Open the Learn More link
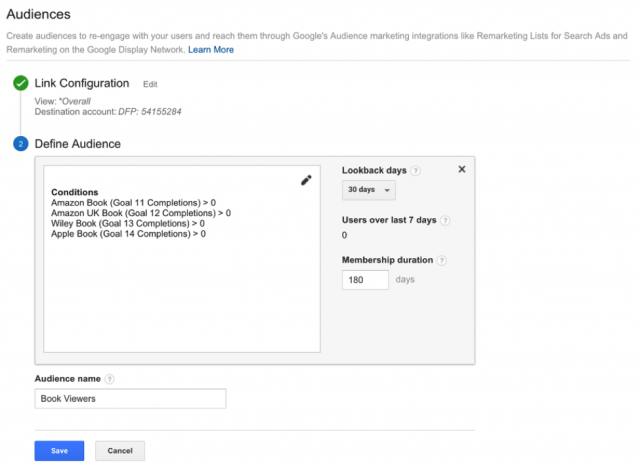This screenshot has width=640, height=471. pyautogui.click(x=211, y=50)
